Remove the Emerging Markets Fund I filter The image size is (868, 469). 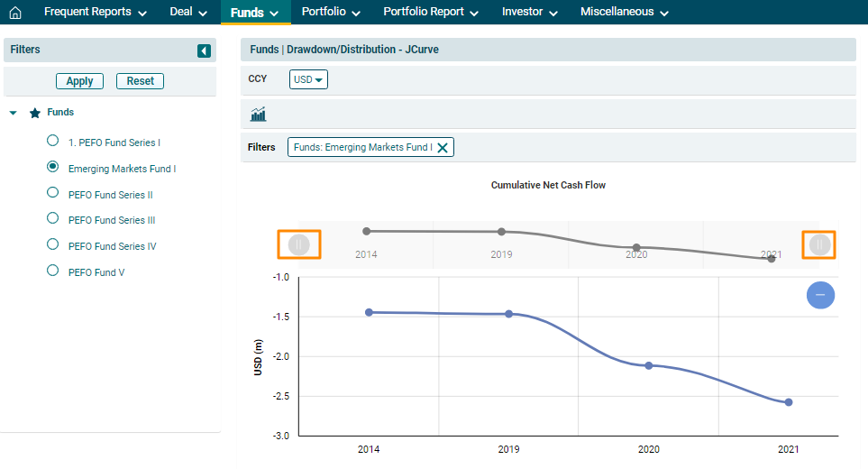(x=443, y=147)
